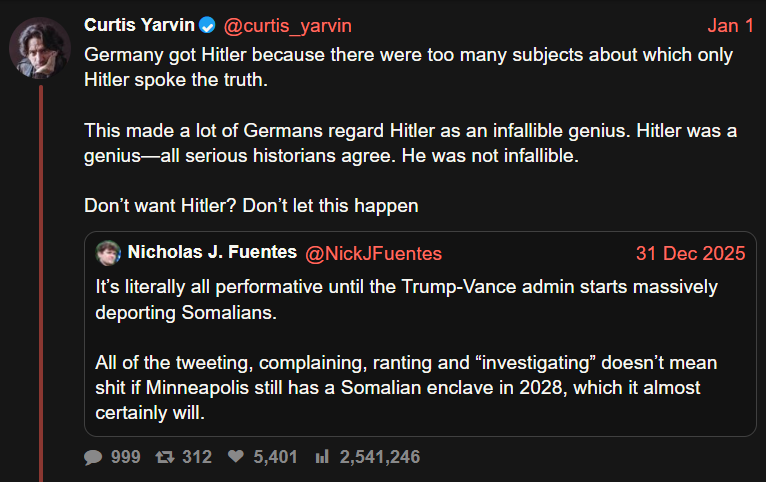Click the 31 Dec 2025 timestamp
The width and height of the screenshot is (766, 482).
click(691, 253)
